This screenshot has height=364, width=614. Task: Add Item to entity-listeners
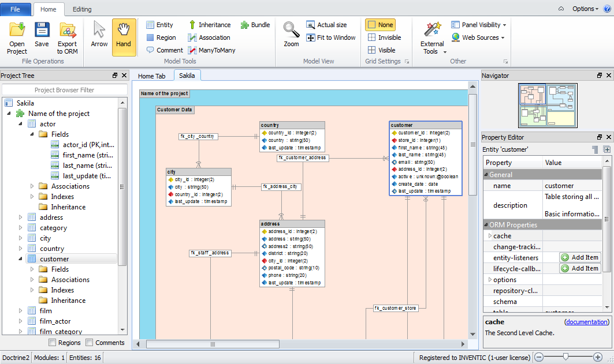(580, 258)
